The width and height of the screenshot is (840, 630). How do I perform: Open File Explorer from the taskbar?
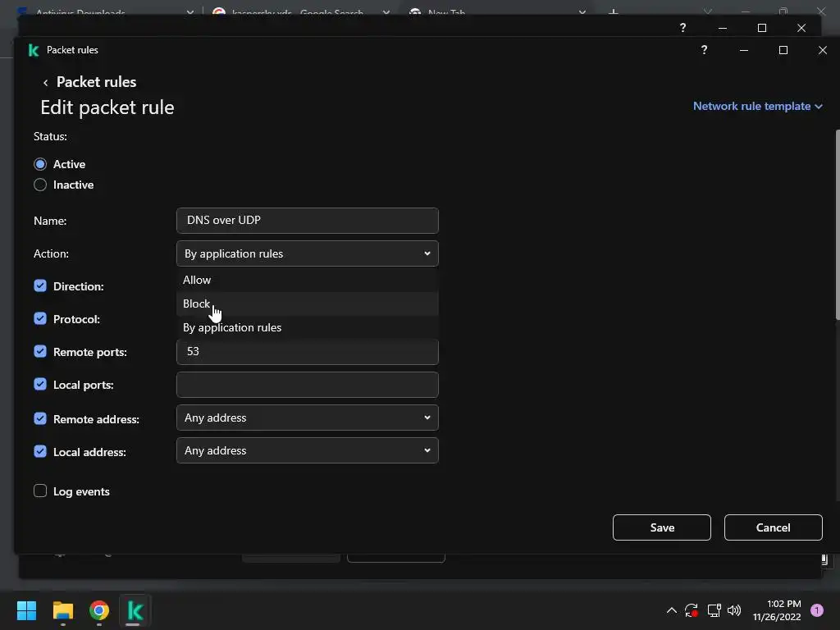(x=62, y=610)
